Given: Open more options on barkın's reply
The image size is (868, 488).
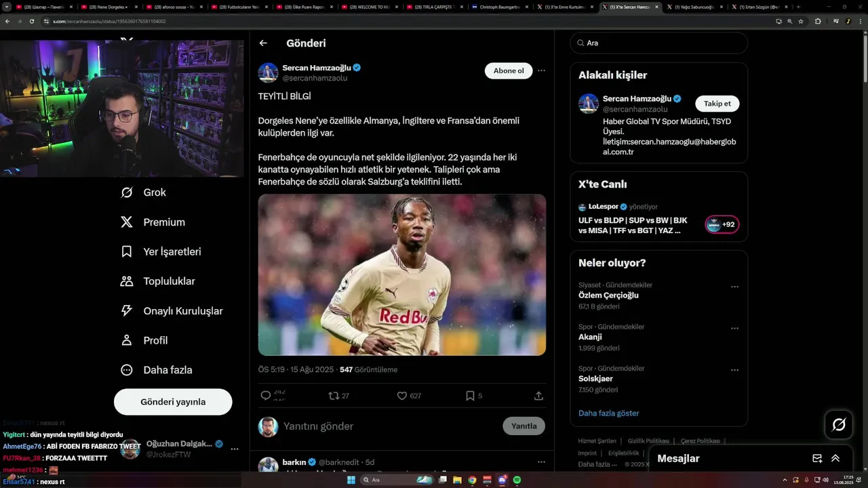Looking at the screenshot, I should point(541,462).
